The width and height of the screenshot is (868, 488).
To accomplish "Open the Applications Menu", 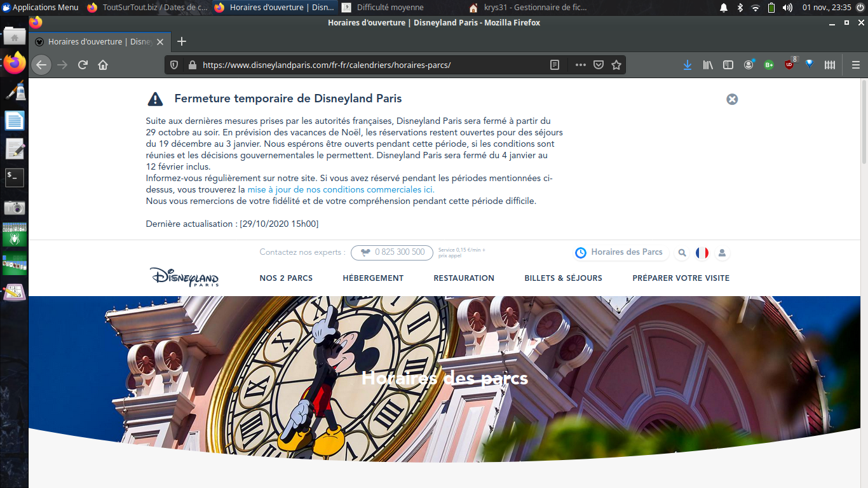I will click(x=40, y=7).
